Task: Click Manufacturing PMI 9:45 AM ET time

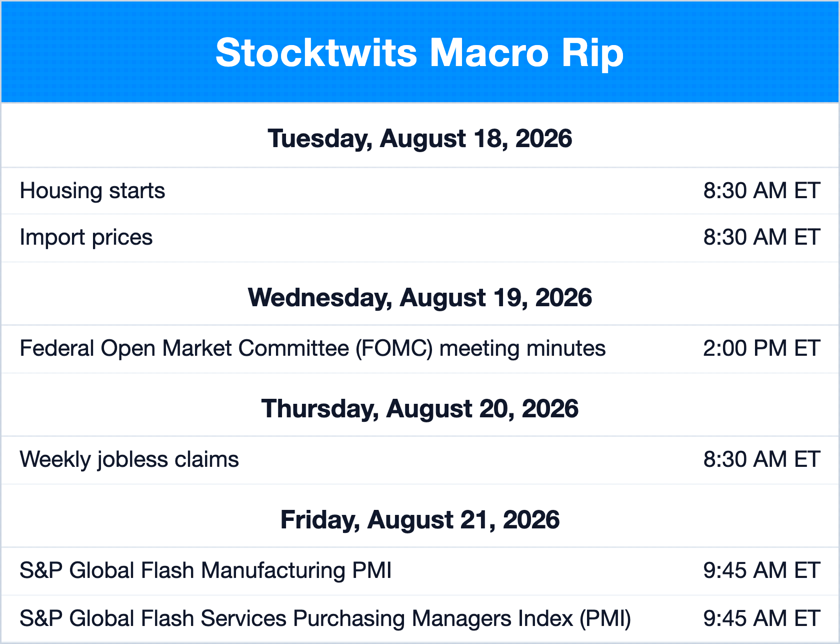Action: (x=761, y=570)
